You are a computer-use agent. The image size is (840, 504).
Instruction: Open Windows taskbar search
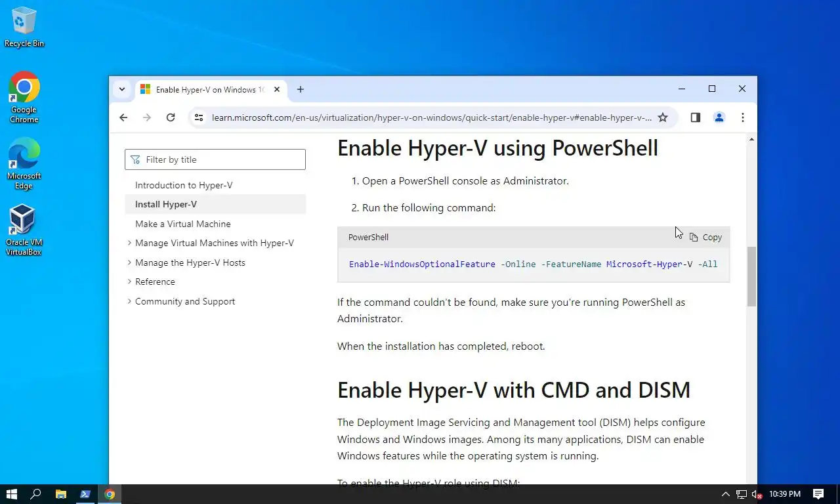[x=36, y=494]
